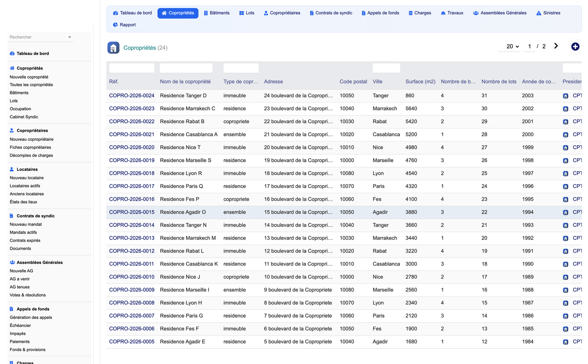Image resolution: width=588 pixels, height=364 pixels.
Task: Click sidebar Copropriétaires person icon
Action: 12,131
